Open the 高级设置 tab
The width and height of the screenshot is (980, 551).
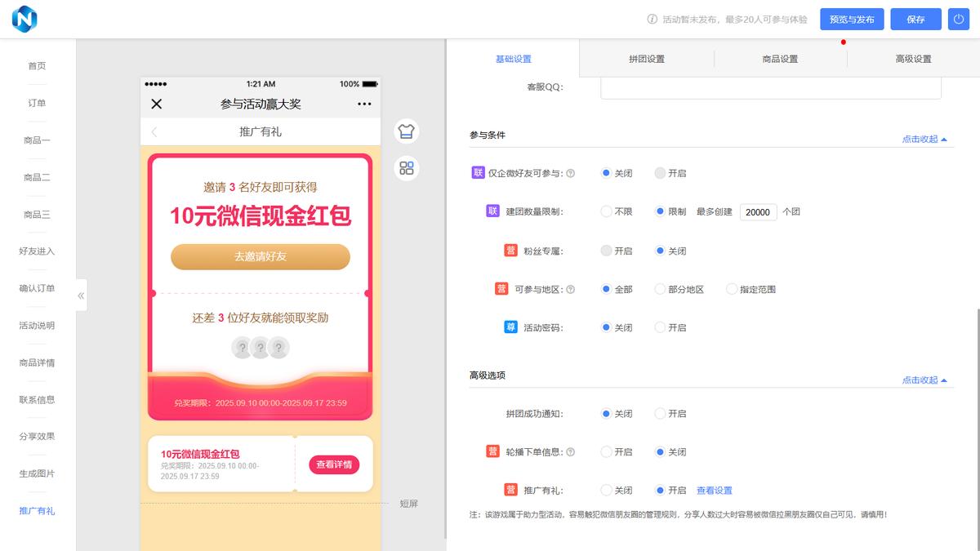(x=913, y=59)
